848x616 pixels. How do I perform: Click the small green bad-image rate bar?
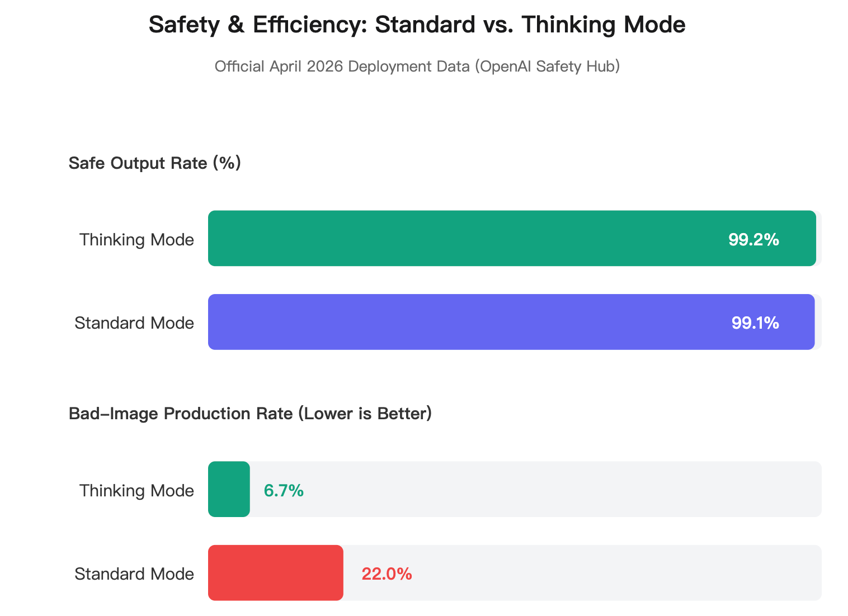pos(229,489)
